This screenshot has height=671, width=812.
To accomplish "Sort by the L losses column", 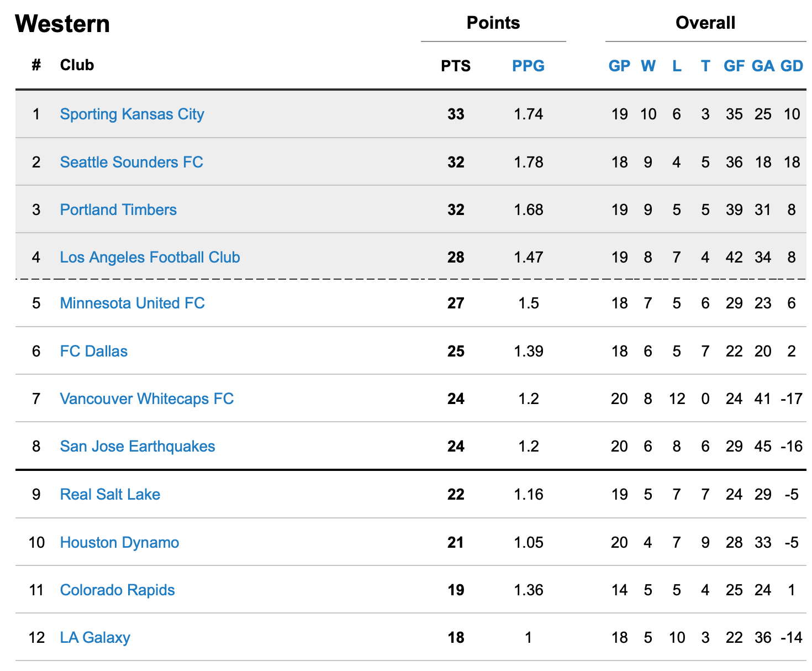I will click(677, 66).
